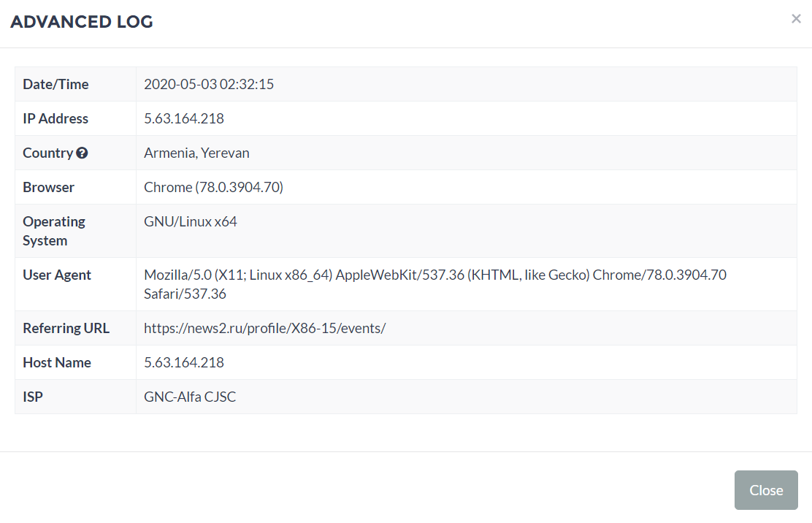Close the Advanced Log dialog with the X
Screen dimensions: 812x523
coord(796,19)
